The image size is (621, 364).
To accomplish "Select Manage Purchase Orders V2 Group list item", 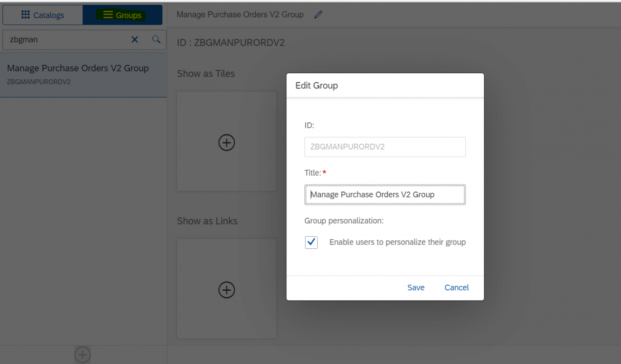I will [83, 74].
